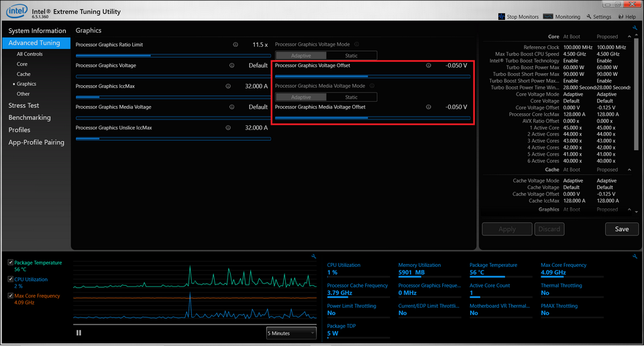644x346 pixels.
Task: Click info icon beside Processor Graphics Voltage Offset
Action: click(428, 66)
